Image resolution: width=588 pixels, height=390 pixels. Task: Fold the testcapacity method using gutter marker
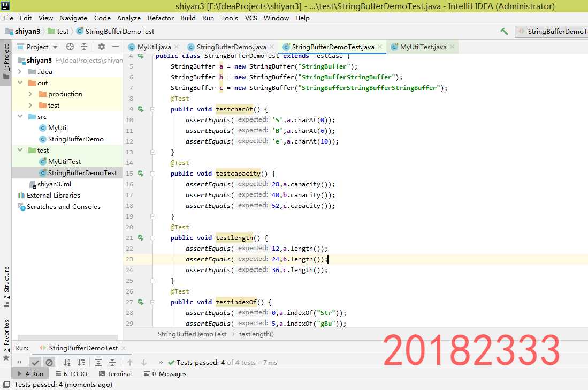[x=152, y=174]
